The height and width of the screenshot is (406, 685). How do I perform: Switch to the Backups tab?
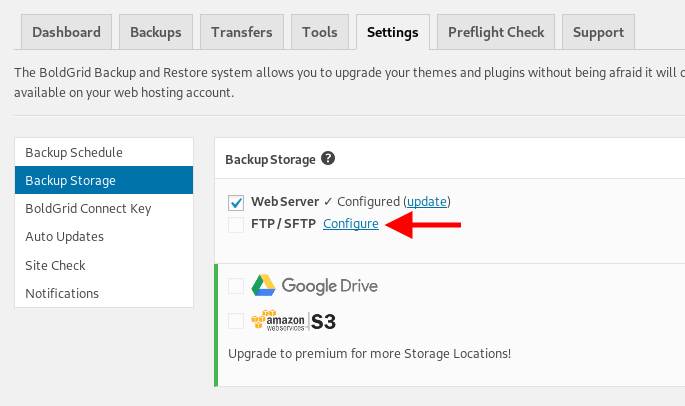coord(156,32)
